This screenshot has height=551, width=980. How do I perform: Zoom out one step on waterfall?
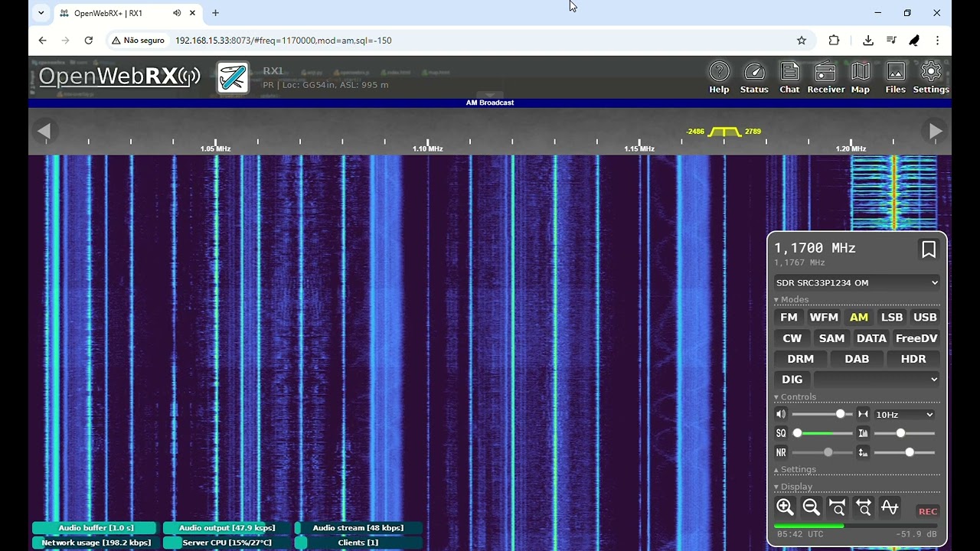811,507
